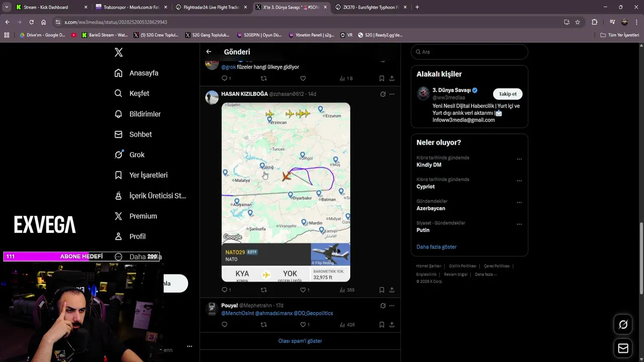Open floating messages envelope button
This screenshot has width=644, height=362.
pos(623,348)
